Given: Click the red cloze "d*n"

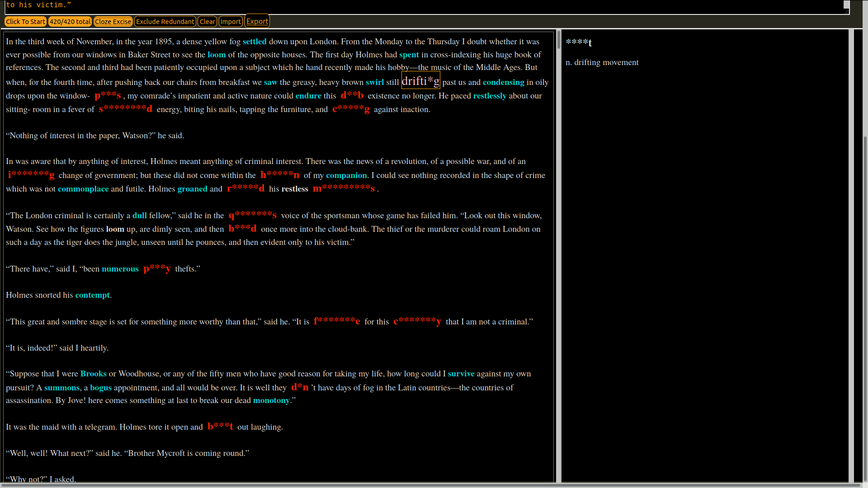Looking at the screenshot, I should pos(300,387).
